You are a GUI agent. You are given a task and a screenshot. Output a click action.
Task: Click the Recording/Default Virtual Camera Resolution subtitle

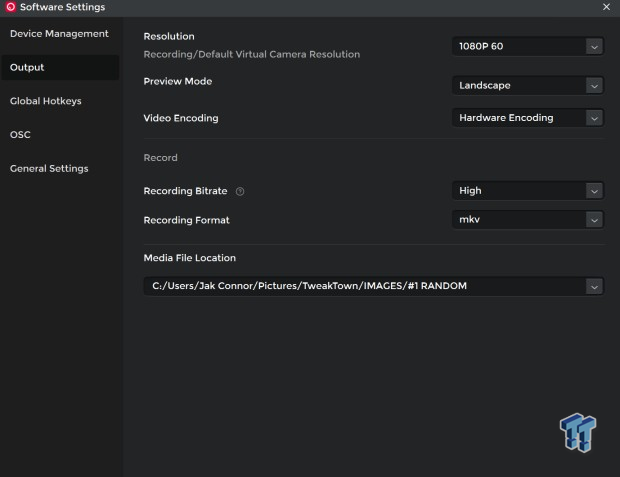(x=251, y=54)
